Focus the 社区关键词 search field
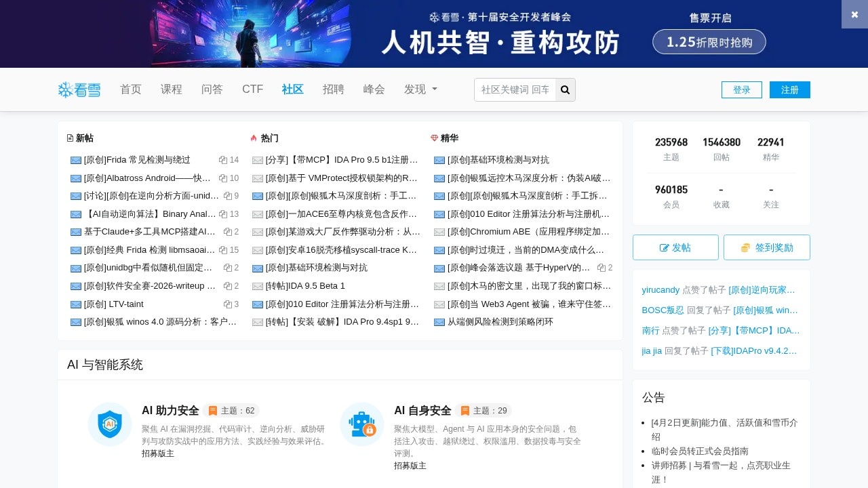868x488 pixels. point(515,89)
